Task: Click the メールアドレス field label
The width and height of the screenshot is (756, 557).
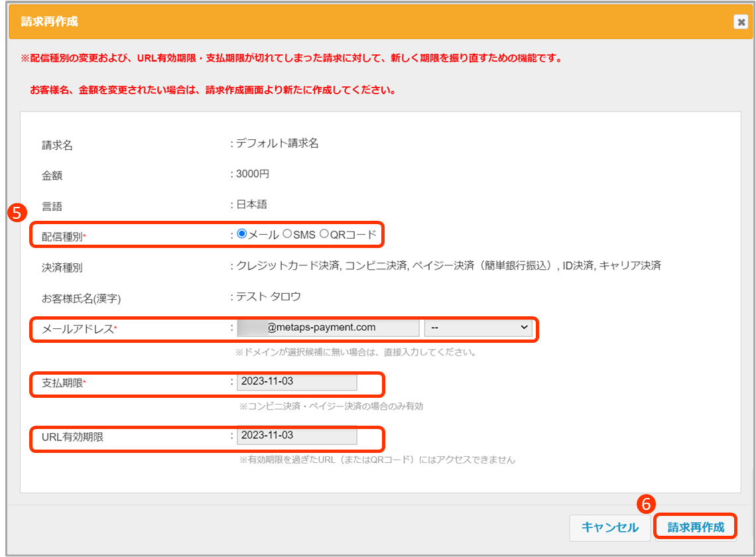Action: 78,329
